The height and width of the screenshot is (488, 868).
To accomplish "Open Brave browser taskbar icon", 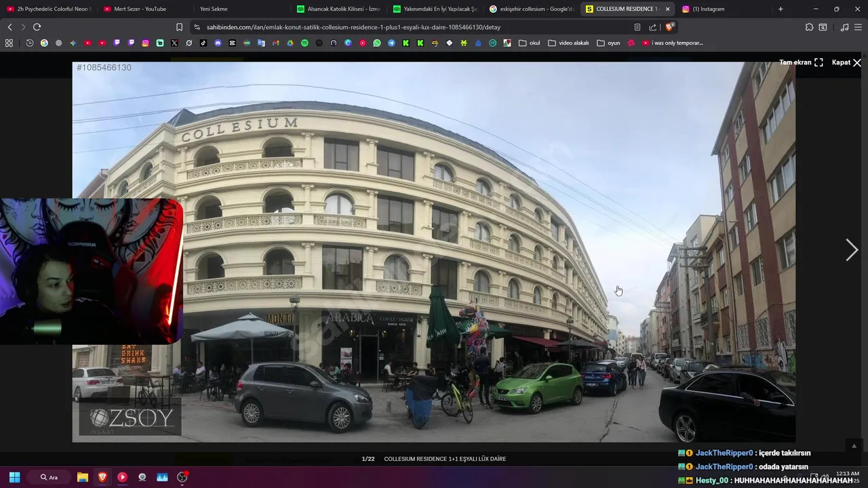I will (102, 477).
